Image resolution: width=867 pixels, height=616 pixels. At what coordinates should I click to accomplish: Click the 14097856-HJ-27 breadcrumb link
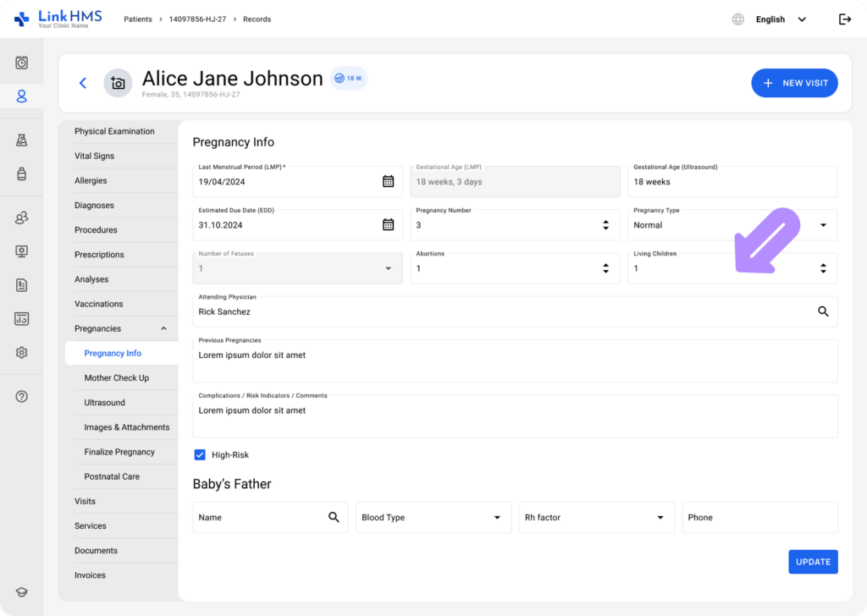197,19
